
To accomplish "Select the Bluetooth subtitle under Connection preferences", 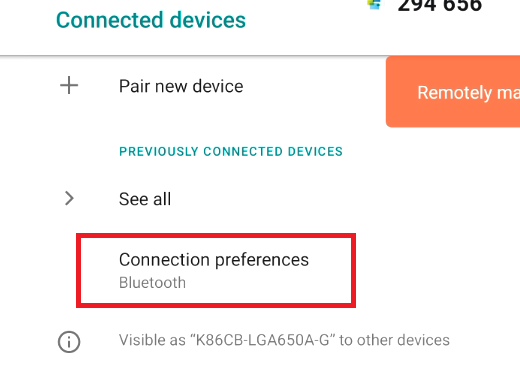I will coord(152,283).
